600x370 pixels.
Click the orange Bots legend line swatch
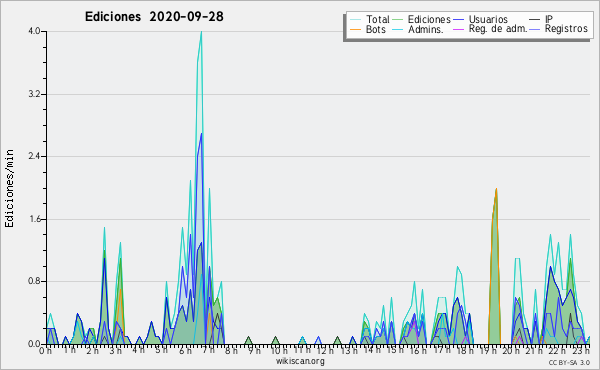point(355,29)
